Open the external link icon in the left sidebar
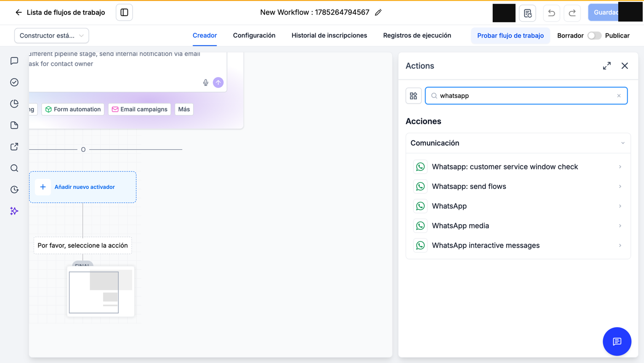Screen dimensions: 644x363 click(14, 147)
